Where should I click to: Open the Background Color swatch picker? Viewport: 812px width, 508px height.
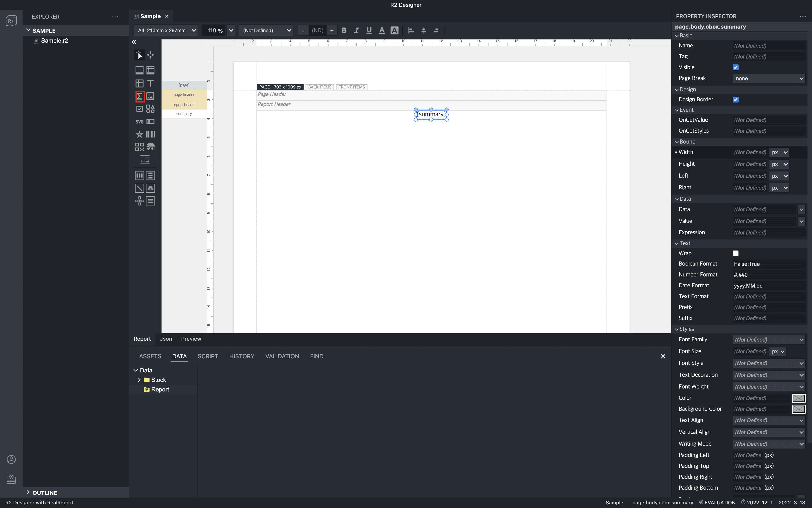(799, 409)
